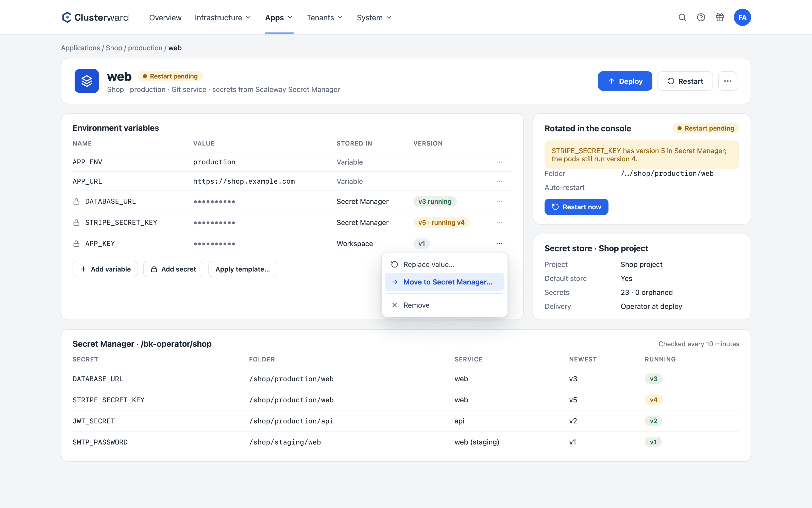
Task: Click Add variable
Action: coord(105,269)
